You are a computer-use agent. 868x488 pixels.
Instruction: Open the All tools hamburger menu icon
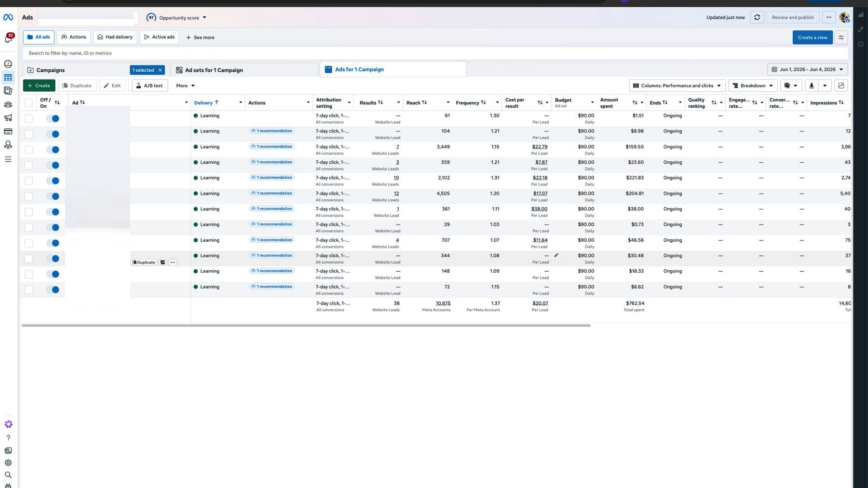[8, 159]
